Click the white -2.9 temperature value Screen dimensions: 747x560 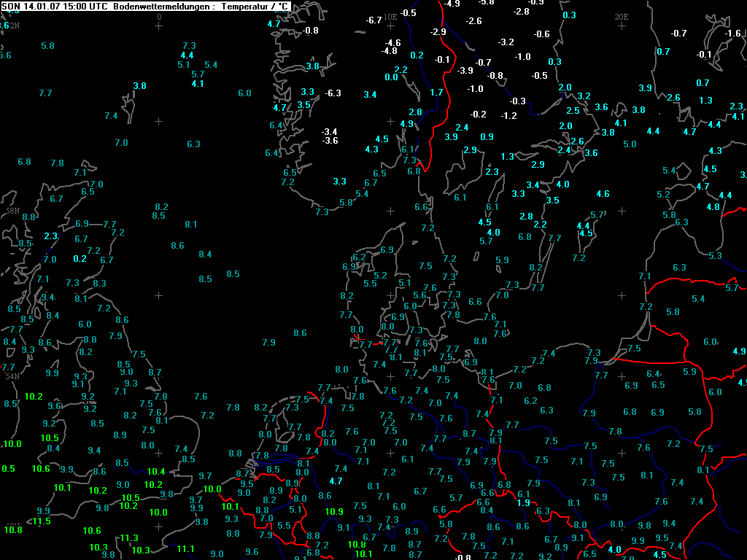click(438, 32)
